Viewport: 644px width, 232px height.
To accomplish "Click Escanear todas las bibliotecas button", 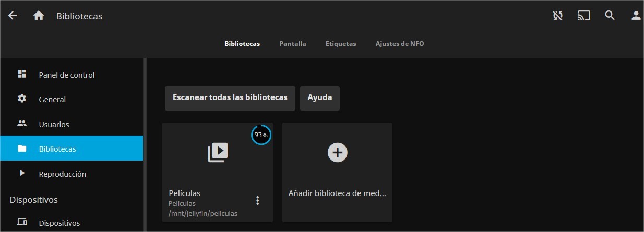I will (230, 98).
